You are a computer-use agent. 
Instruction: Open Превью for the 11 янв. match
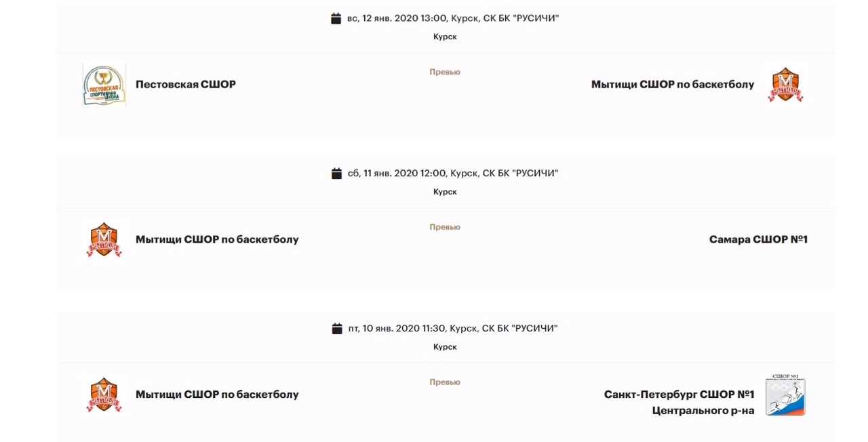445,227
